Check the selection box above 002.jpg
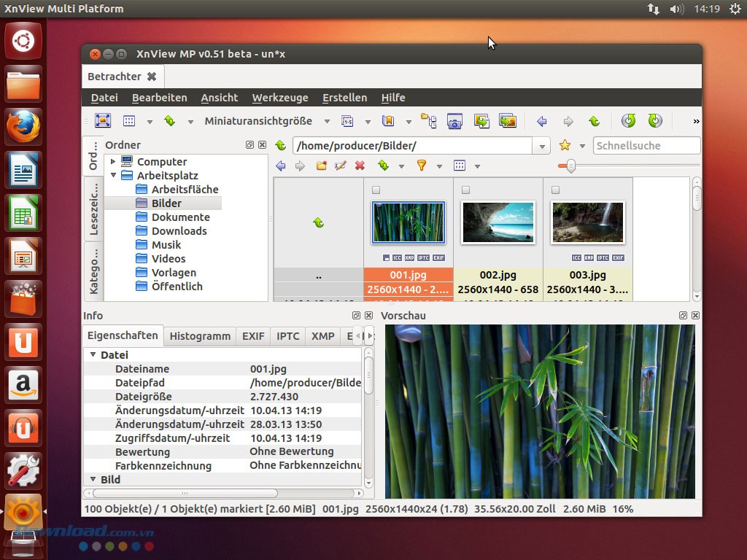This screenshot has width=747, height=560. coord(465,189)
